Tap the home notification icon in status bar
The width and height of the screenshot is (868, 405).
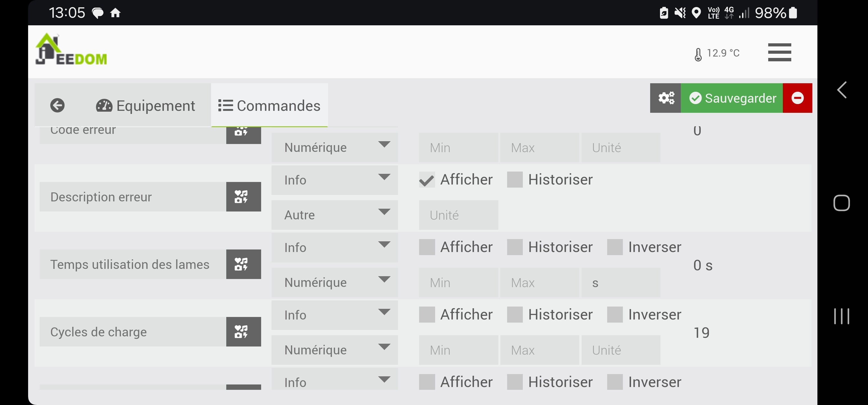tap(115, 13)
